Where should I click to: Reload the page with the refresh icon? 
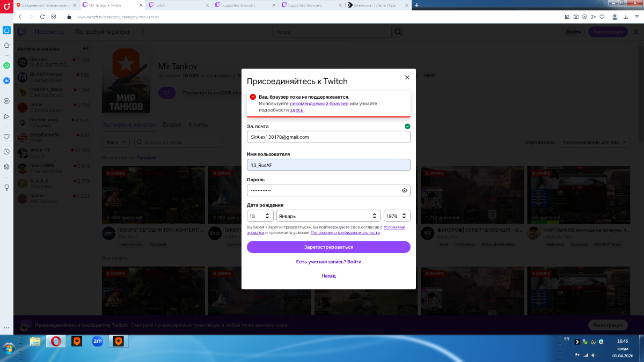[x=42, y=17]
